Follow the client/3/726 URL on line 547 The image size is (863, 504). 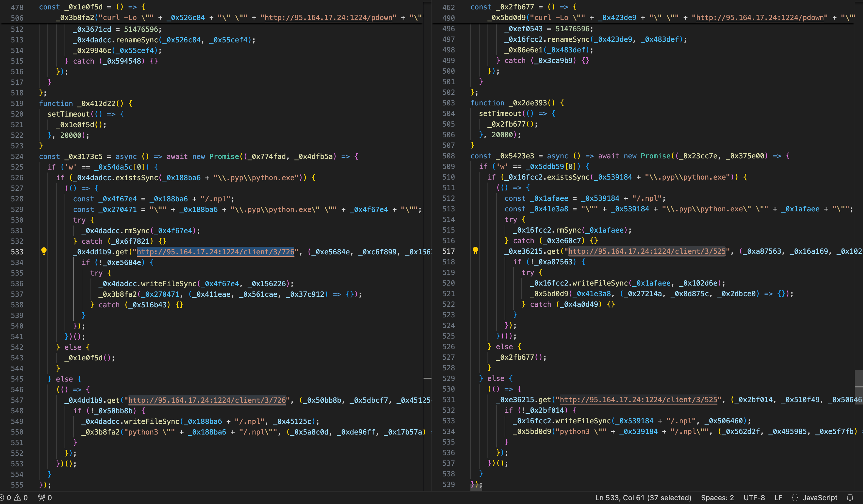207,400
